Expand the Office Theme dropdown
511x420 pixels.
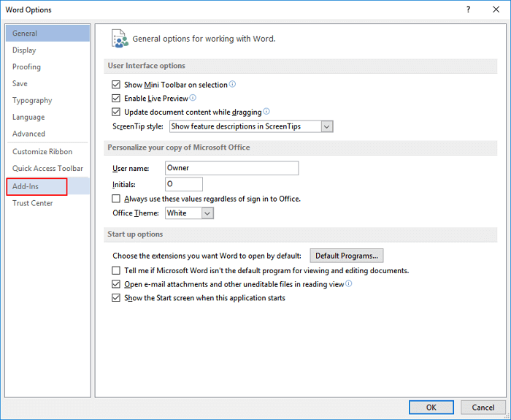pos(207,213)
